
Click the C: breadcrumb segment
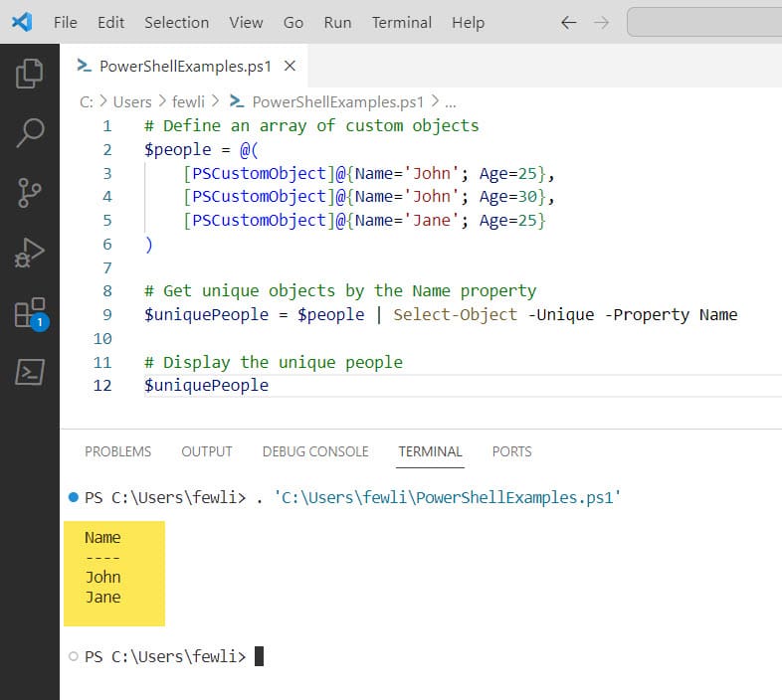(x=87, y=102)
